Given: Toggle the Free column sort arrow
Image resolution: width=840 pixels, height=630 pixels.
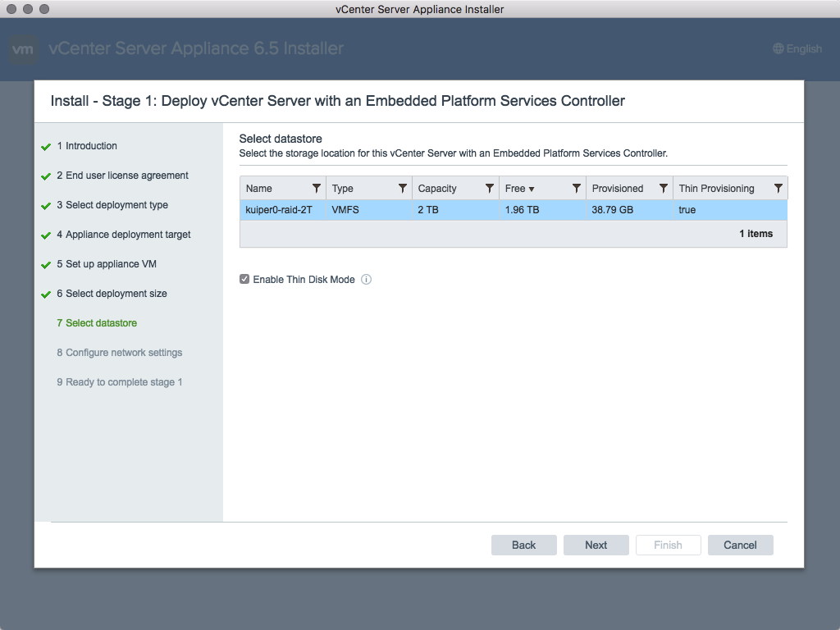Looking at the screenshot, I should pyautogui.click(x=532, y=189).
